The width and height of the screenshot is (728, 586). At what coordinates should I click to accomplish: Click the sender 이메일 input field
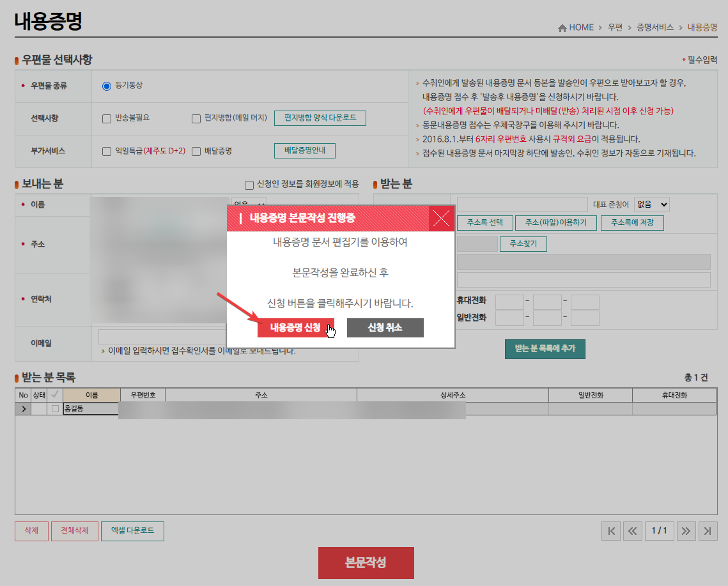tap(162, 336)
